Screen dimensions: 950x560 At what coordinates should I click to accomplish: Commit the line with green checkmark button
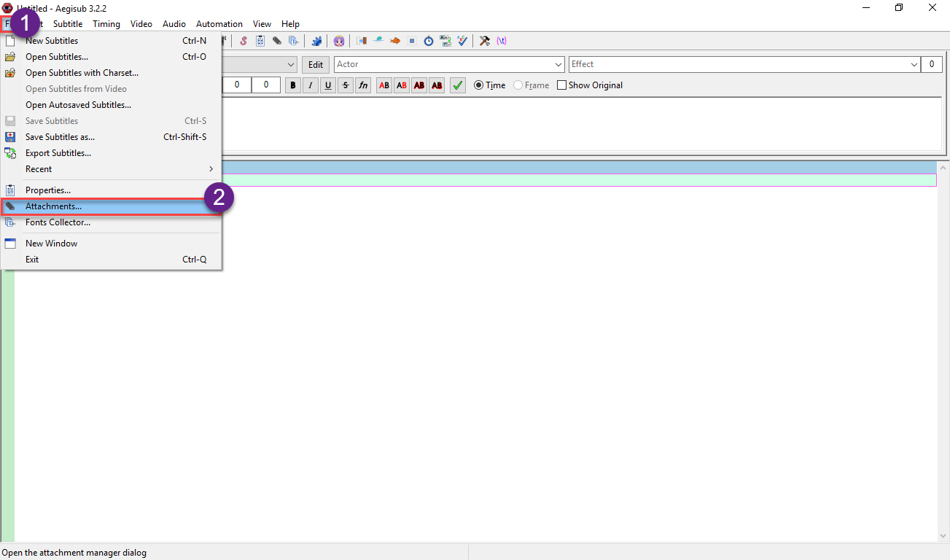click(x=458, y=85)
